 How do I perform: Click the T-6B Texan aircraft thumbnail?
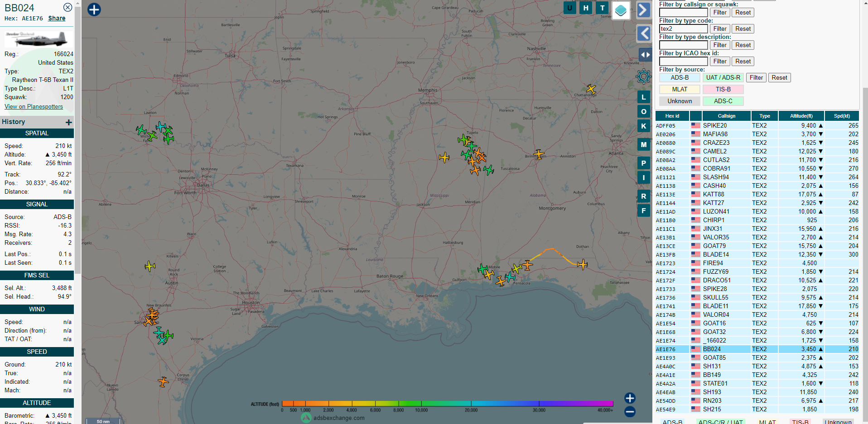[x=39, y=39]
